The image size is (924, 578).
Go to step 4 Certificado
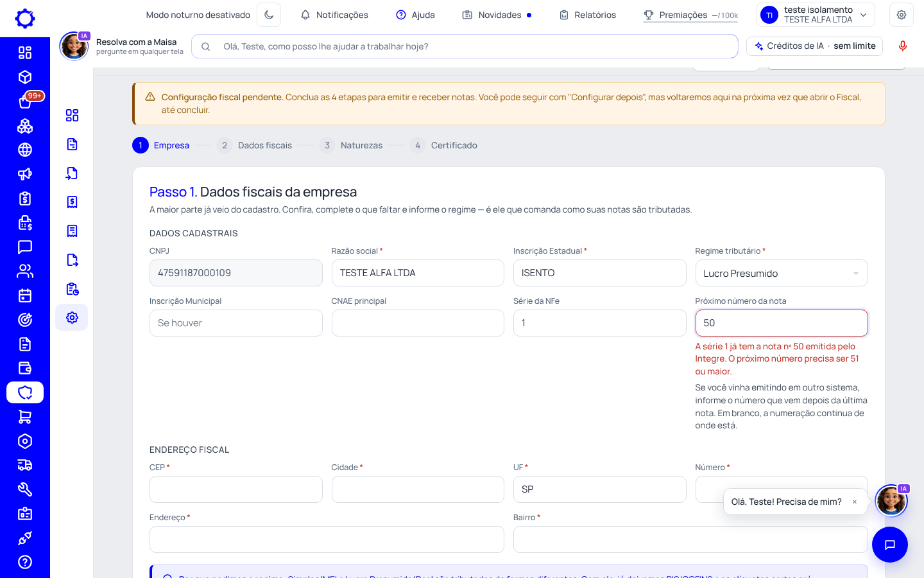tap(444, 145)
